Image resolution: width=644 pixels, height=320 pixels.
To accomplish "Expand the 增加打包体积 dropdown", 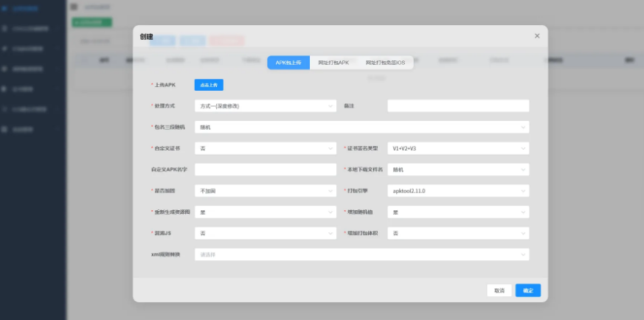I will (x=458, y=233).
